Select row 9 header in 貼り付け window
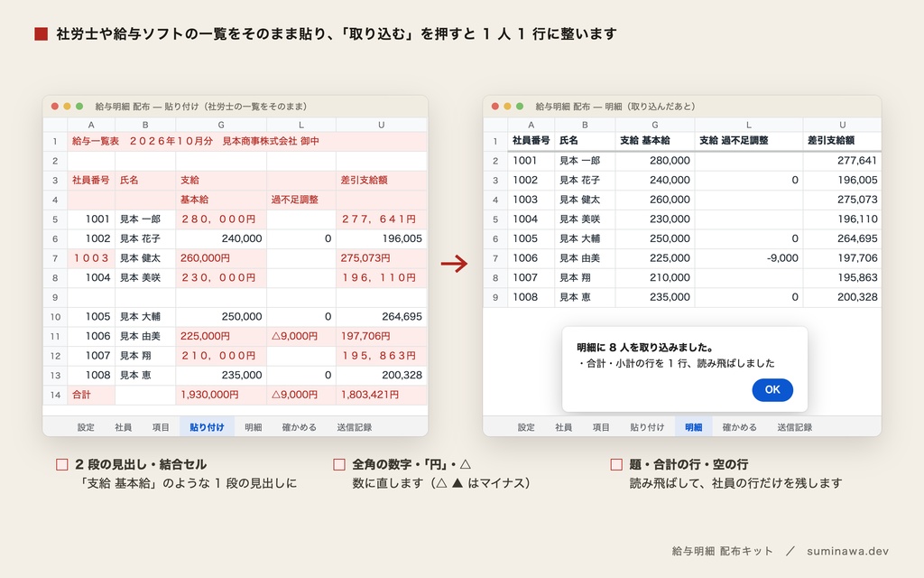 tap(55, 297)
